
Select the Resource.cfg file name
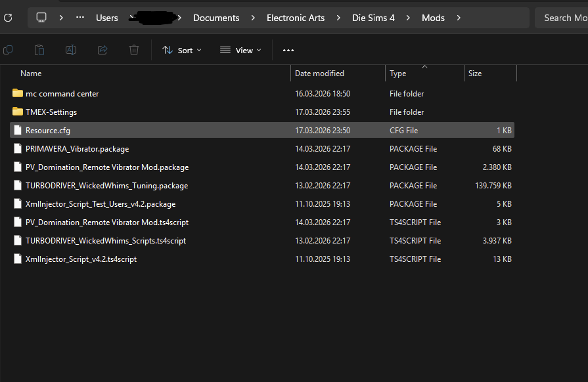[48, 131]
